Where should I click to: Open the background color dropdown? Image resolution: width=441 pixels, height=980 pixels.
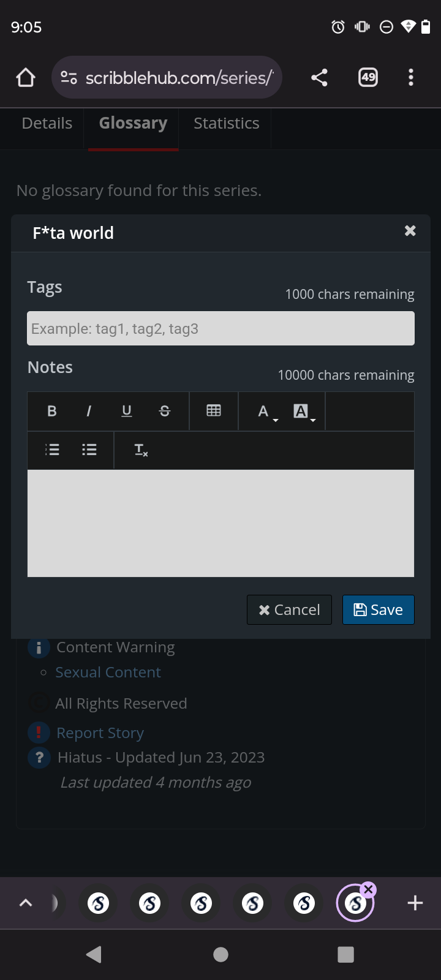[304, 412]
